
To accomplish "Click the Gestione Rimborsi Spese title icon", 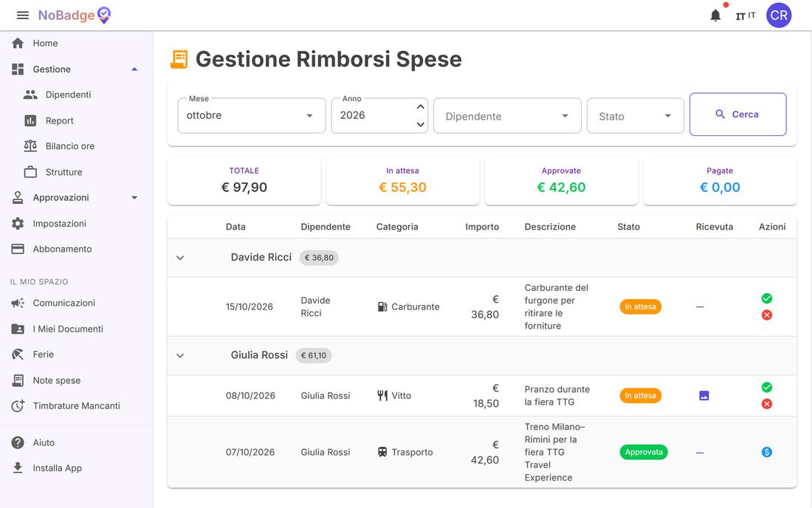I will tap(179, 59).
